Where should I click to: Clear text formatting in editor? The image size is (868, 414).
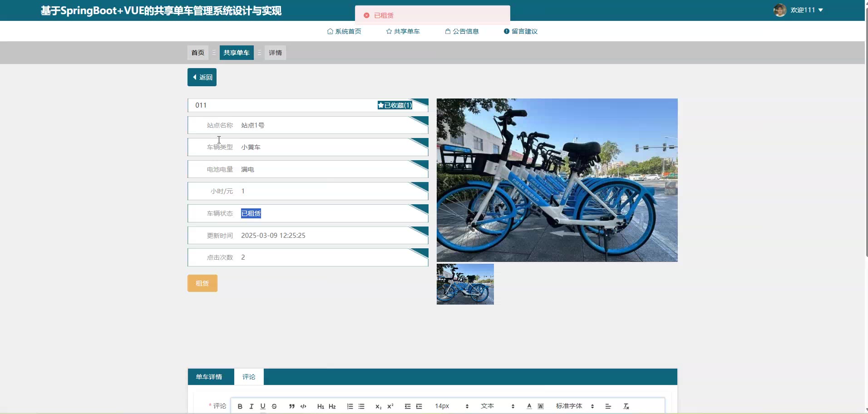click(626, 406)
